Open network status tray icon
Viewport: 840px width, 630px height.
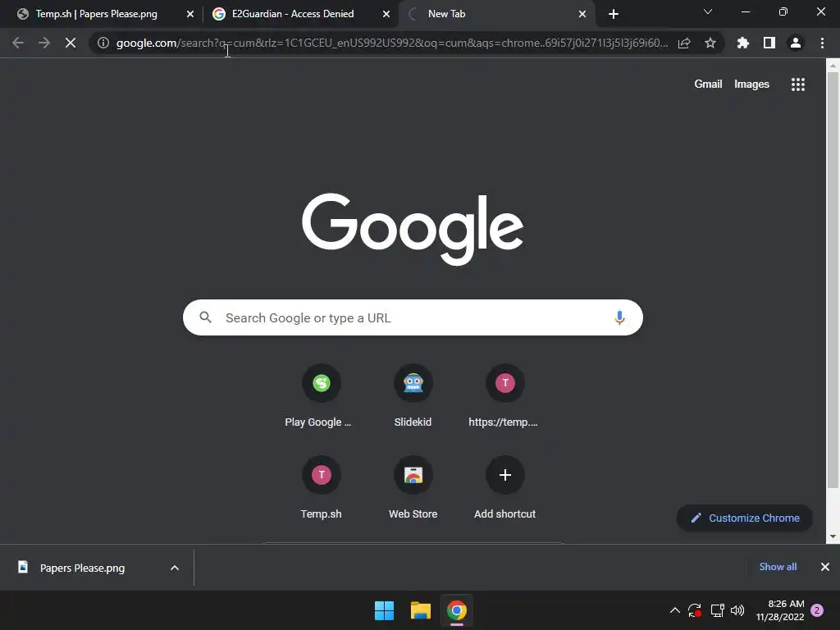coord(717,610)
